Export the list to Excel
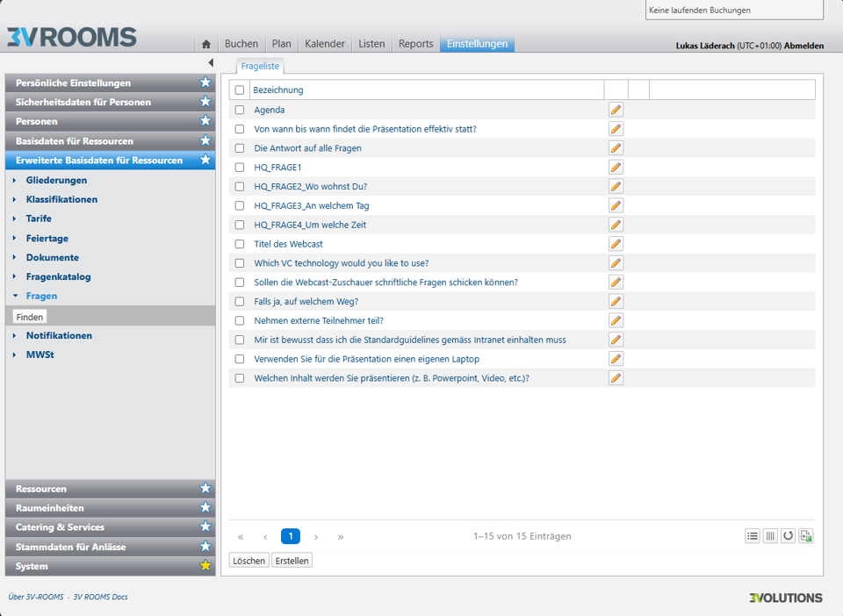 pyautogui.click(x=805, y=536)
